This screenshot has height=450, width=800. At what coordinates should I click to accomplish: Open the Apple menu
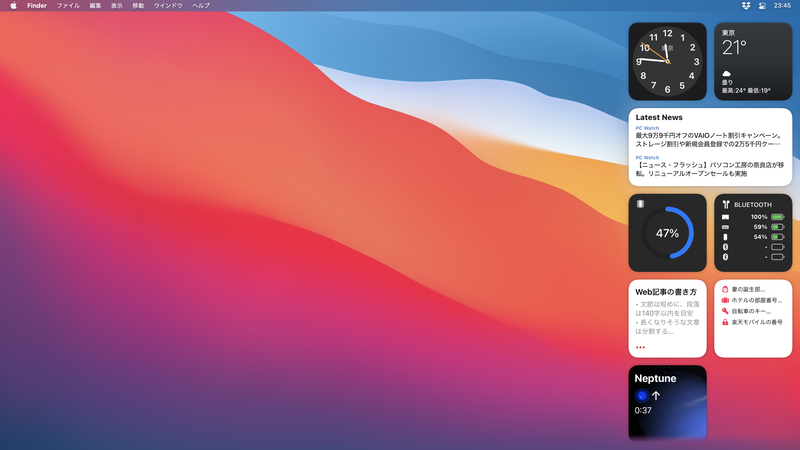point(13,6)
